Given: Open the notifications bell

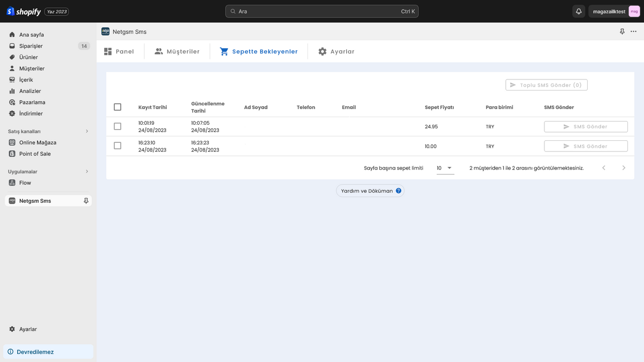Looking at the screenshot, I should (x=579, y=11).
